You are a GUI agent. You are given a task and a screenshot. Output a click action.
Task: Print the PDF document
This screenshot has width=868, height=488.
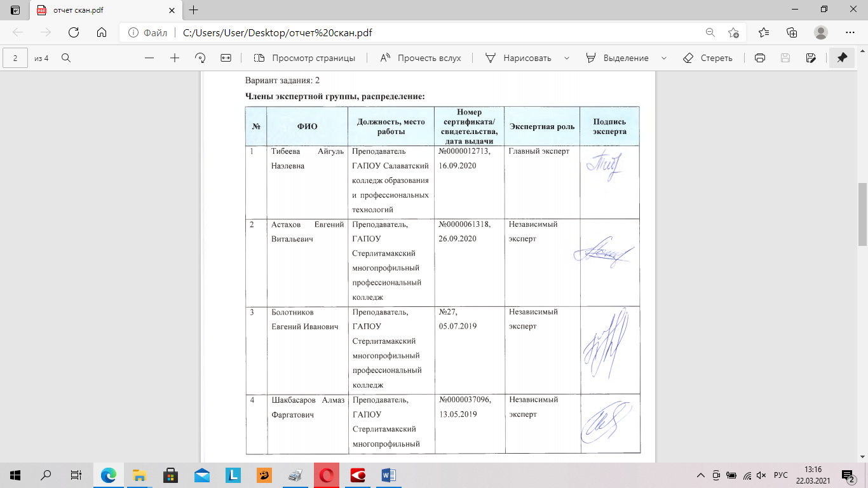[759, 58]
